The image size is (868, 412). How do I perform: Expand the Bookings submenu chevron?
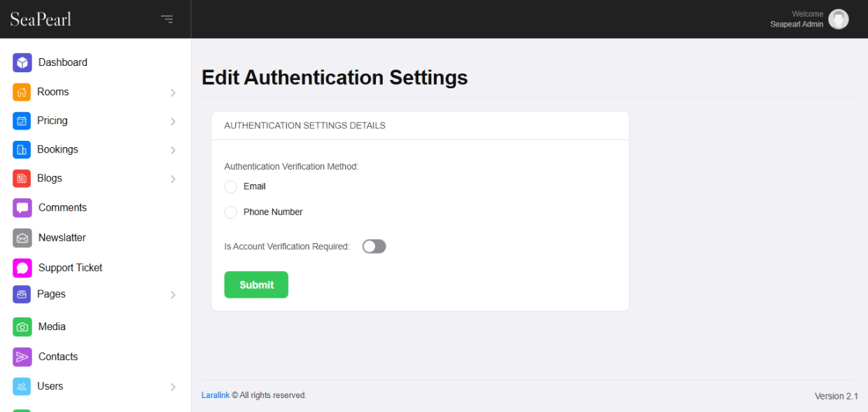173,150
